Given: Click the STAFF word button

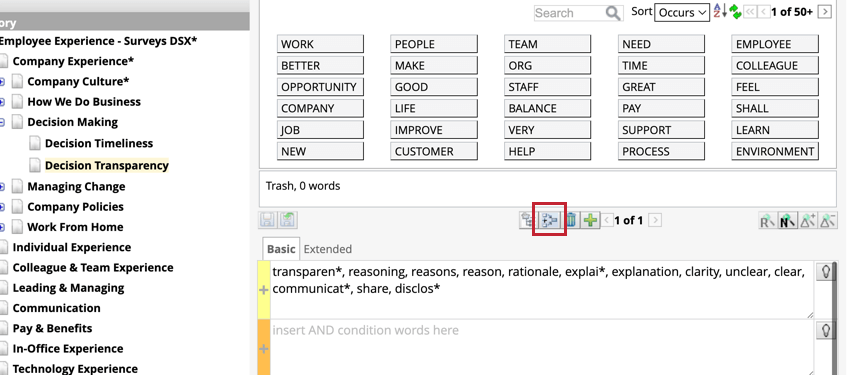Looking at the screenshot, I should 548,87.
